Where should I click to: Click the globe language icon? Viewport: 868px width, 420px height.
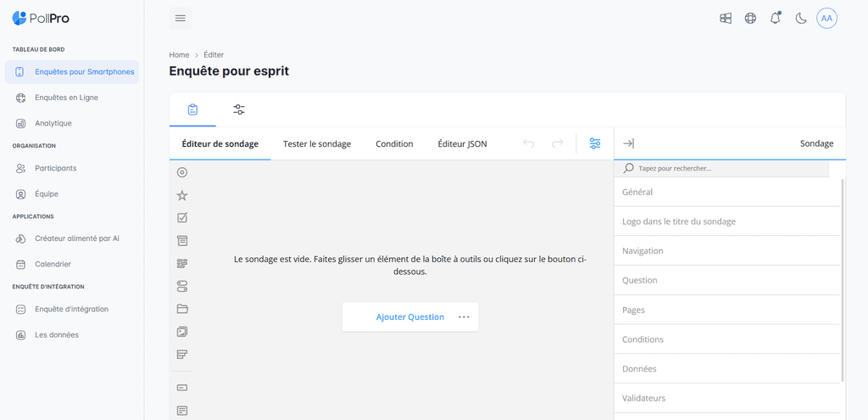pyautogui.click(x=750, y=18)
